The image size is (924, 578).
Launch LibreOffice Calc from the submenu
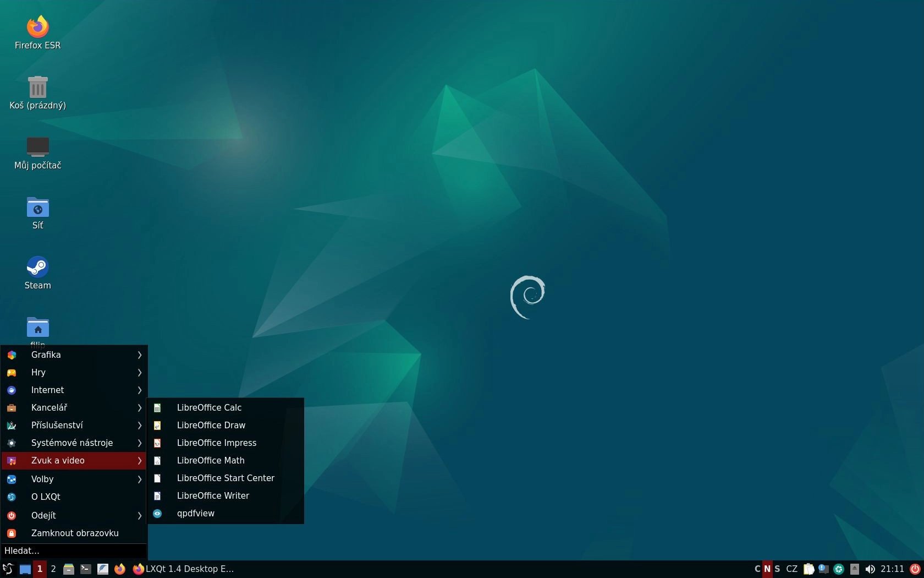226,408
